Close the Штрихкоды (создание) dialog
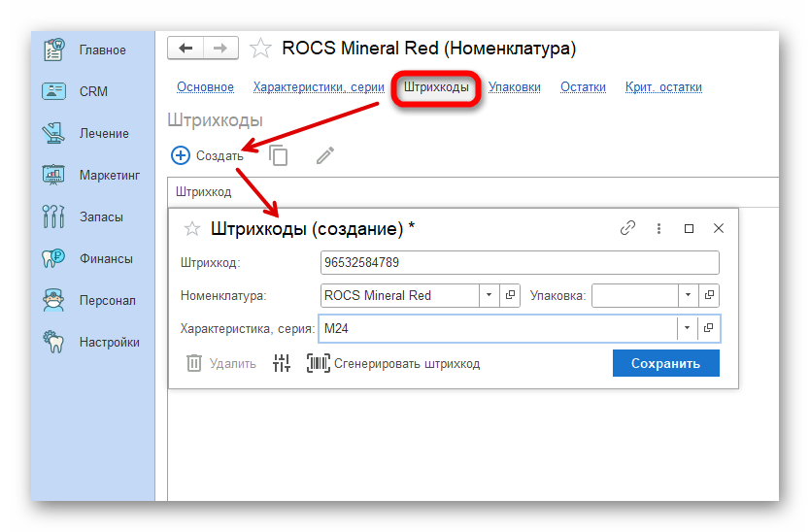Image resolution: width=810 pixels, height=532 pixels. tap(719, 228)
